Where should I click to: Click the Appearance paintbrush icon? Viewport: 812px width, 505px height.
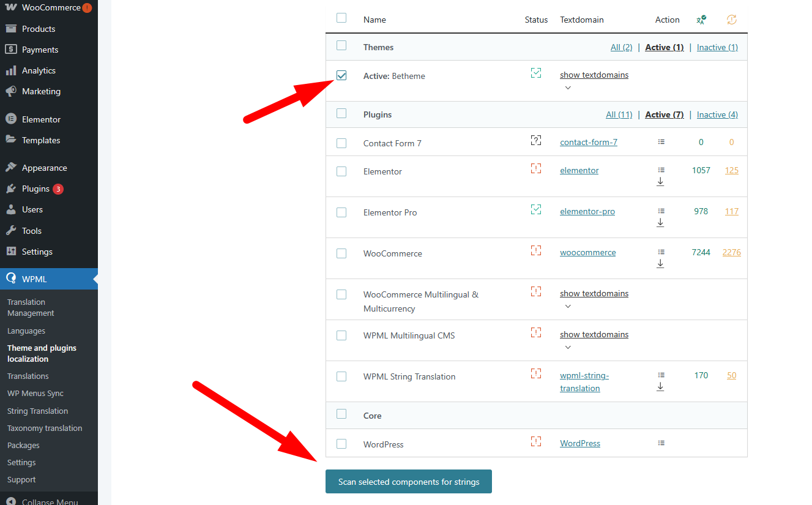coord(11,168)
